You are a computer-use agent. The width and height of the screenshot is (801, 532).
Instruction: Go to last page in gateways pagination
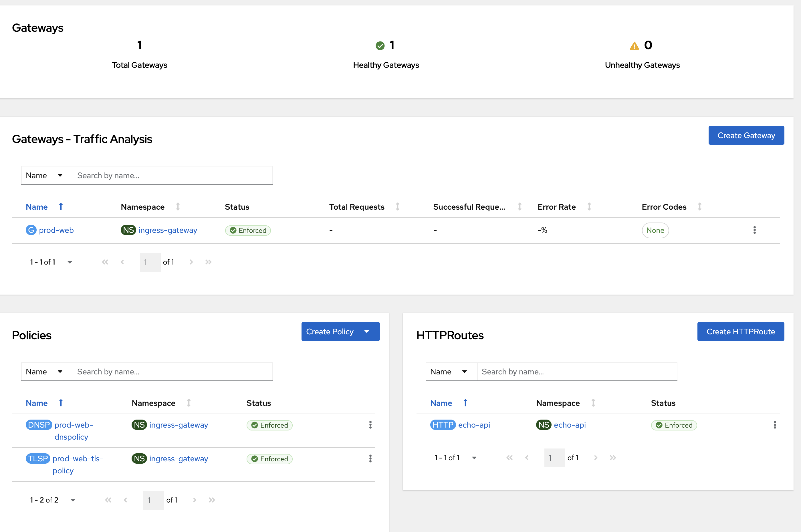coord(208,262)
